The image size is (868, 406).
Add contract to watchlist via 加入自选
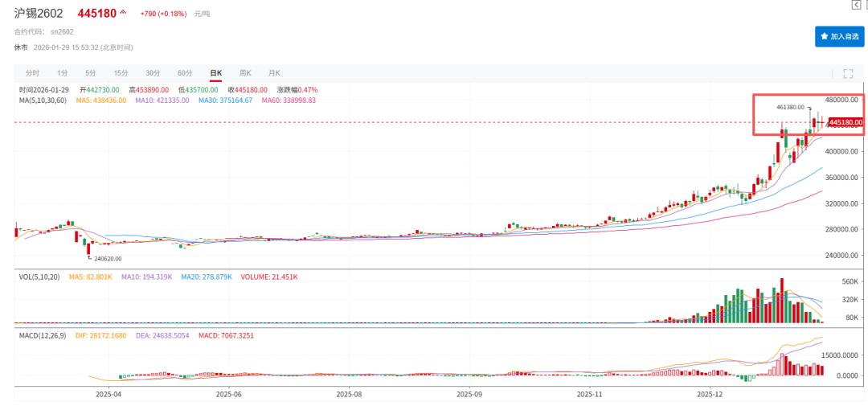(x=840, y=36)
